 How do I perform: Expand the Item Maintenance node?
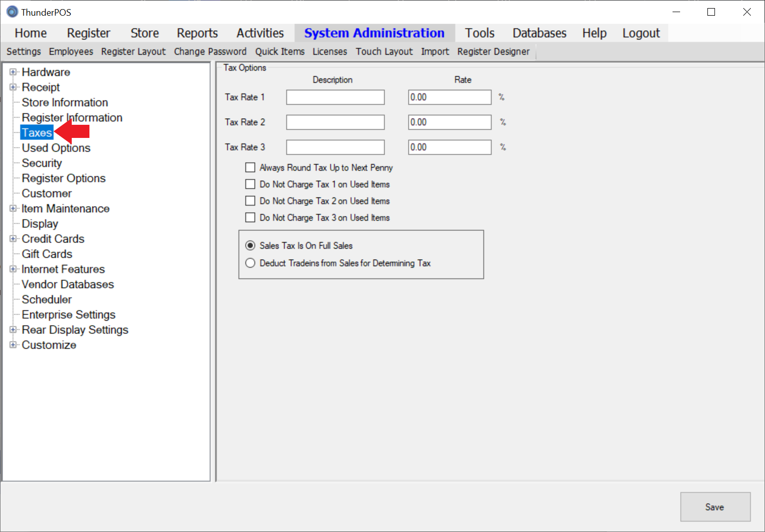click(x=13, y=209)
